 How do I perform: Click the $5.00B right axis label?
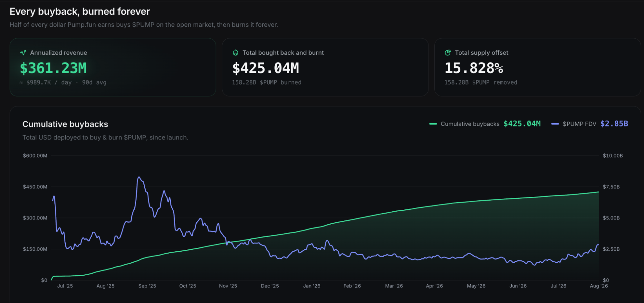(611, 218)
